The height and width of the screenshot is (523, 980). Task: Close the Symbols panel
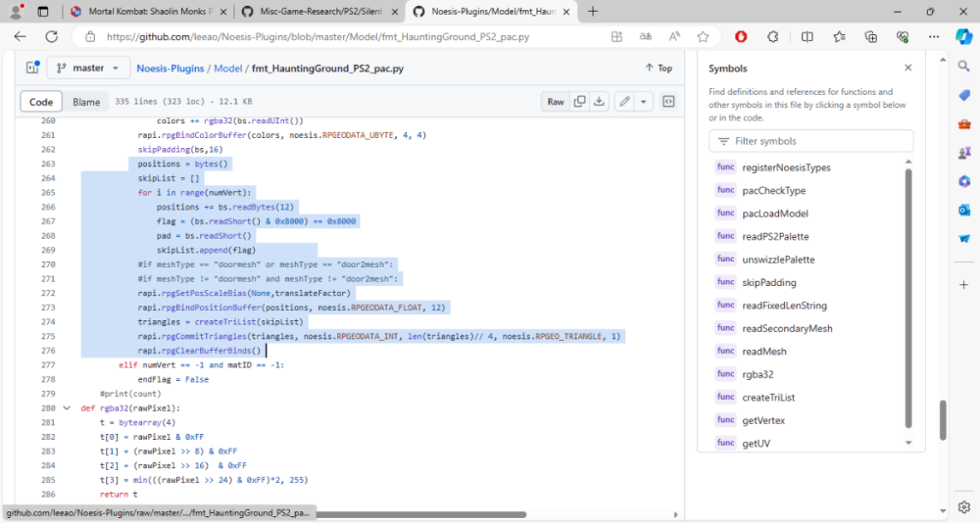pyautogui.click(x=907, y=69)
